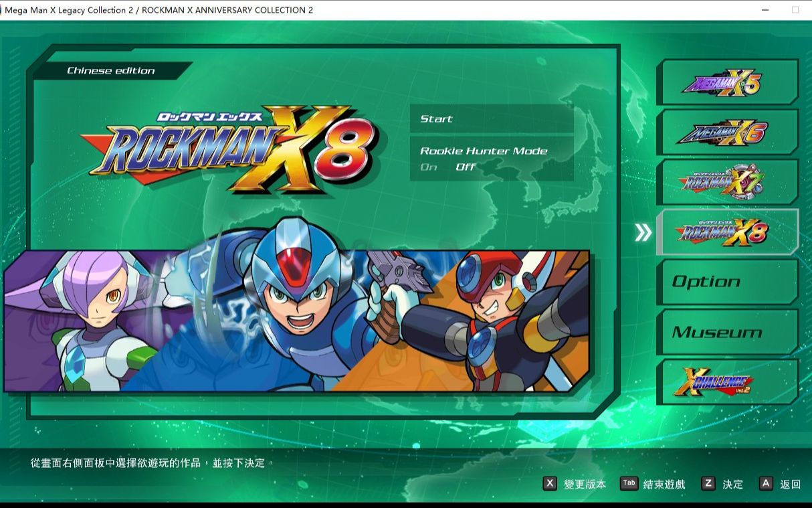Click the Z key confirm prompt

[722, 483]
